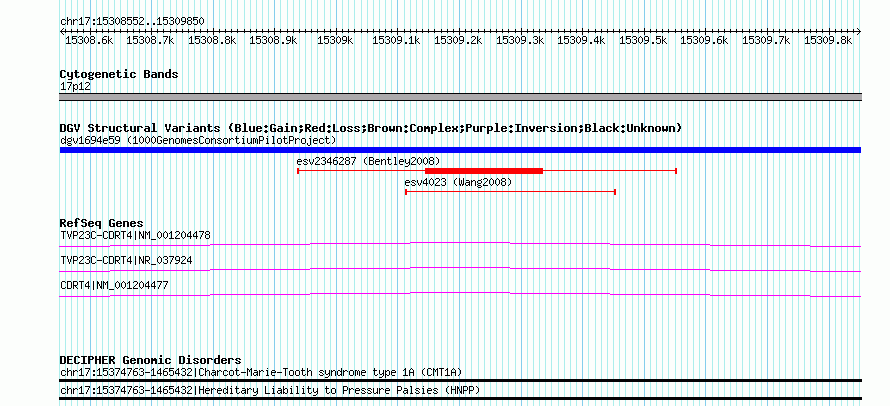The image size is (890, 406).
Task: Click the thick red esv2346287 loss segment
Action: click(484, 171)
